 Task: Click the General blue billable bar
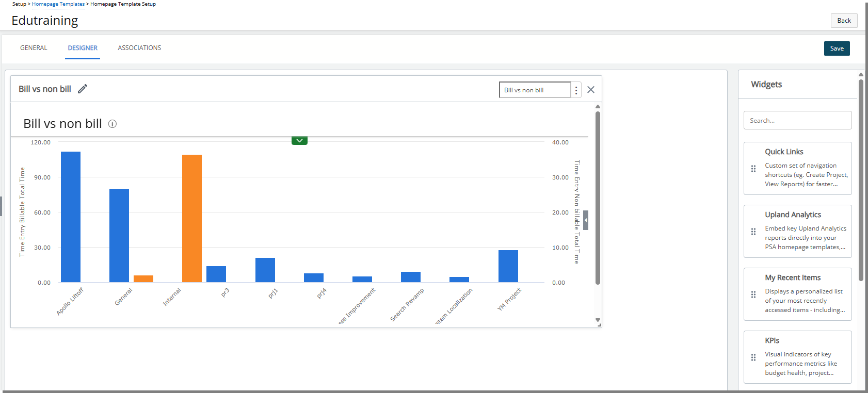[x=119, y=236]
